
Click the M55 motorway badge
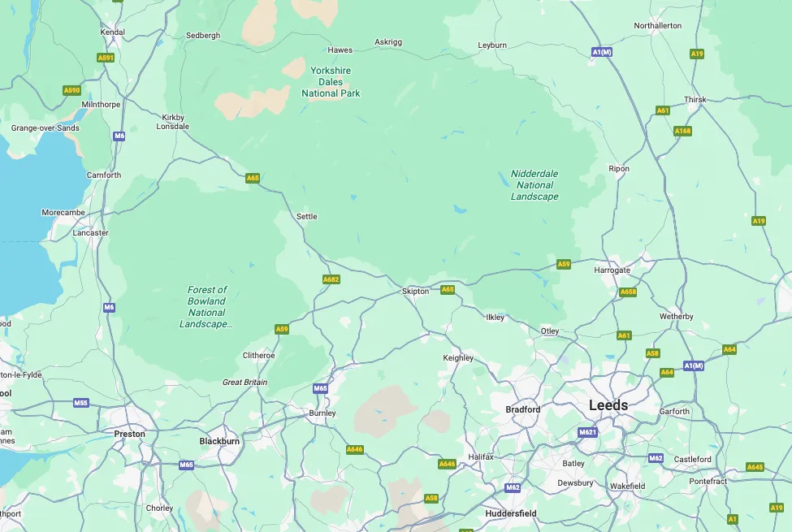click(80, 403)
